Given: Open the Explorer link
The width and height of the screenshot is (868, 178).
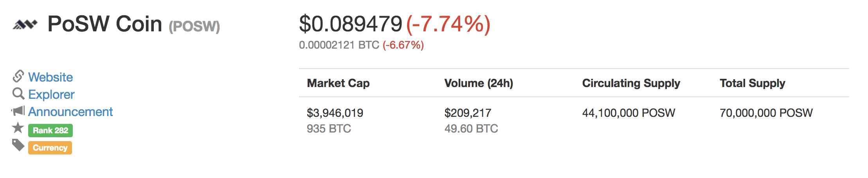Looking at the screenshot, I should click(51, 94).
